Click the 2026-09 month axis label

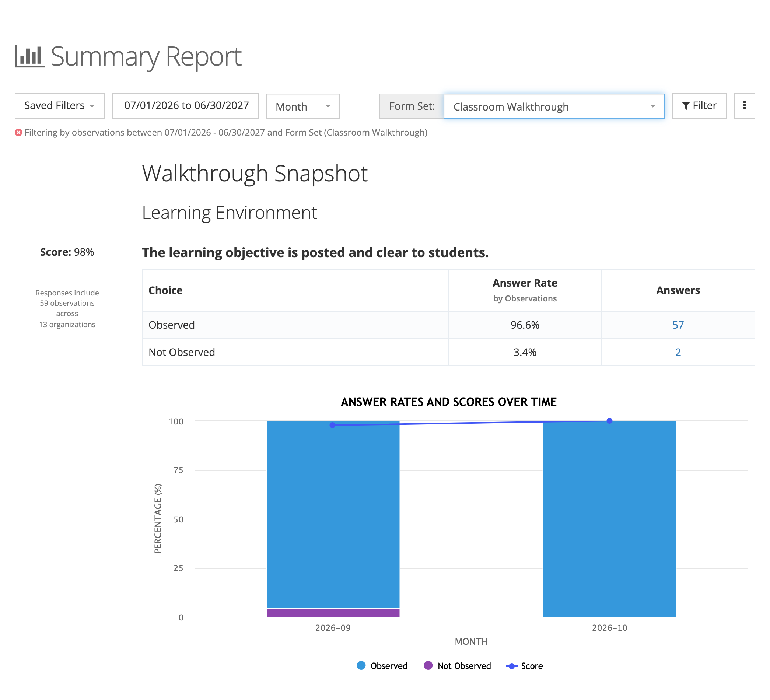[x=333, y=628]
